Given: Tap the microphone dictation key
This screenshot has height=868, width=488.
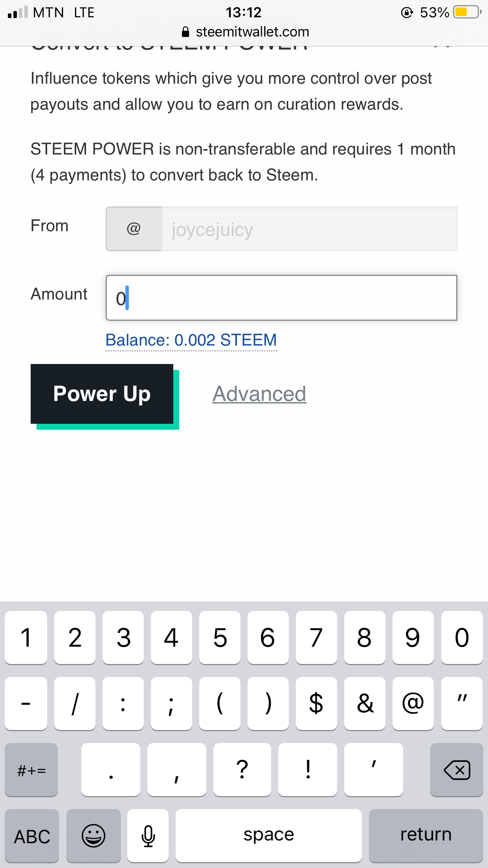Looking at the screenshot, I should click(x=148, y=835).
